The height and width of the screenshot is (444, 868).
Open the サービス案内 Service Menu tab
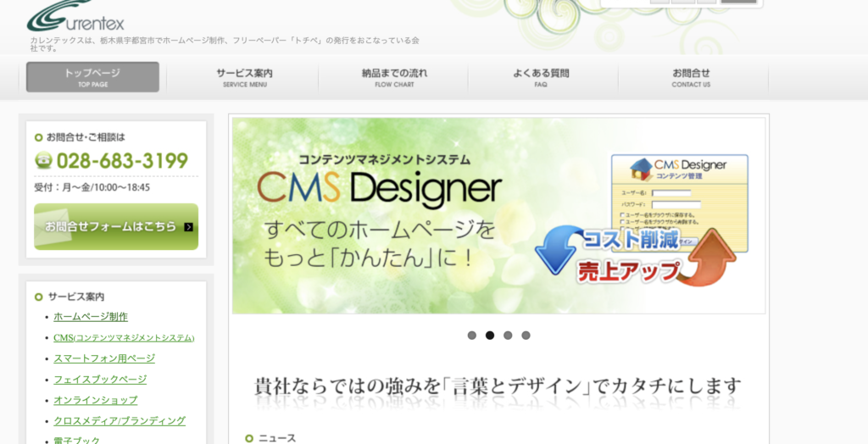coord(244,77)
